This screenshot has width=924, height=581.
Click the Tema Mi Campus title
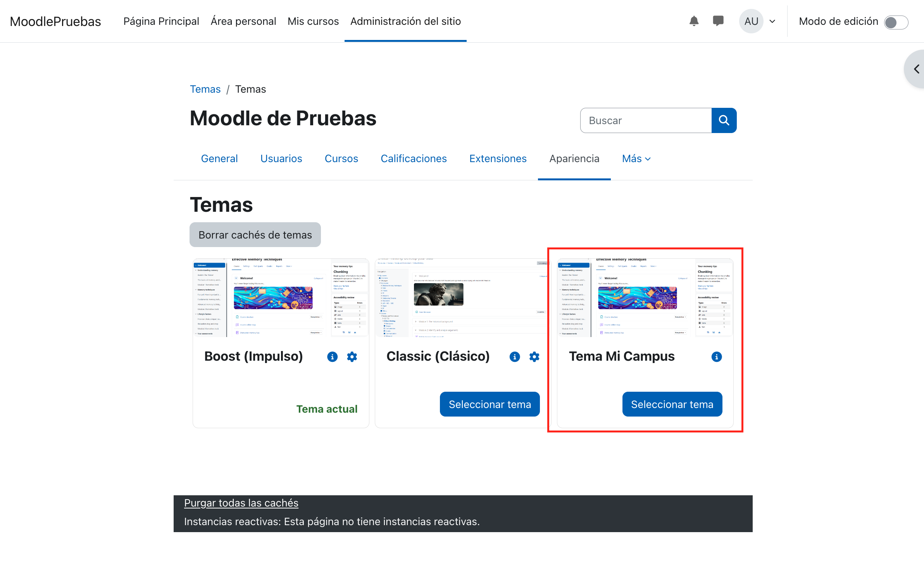click(622, 356)
